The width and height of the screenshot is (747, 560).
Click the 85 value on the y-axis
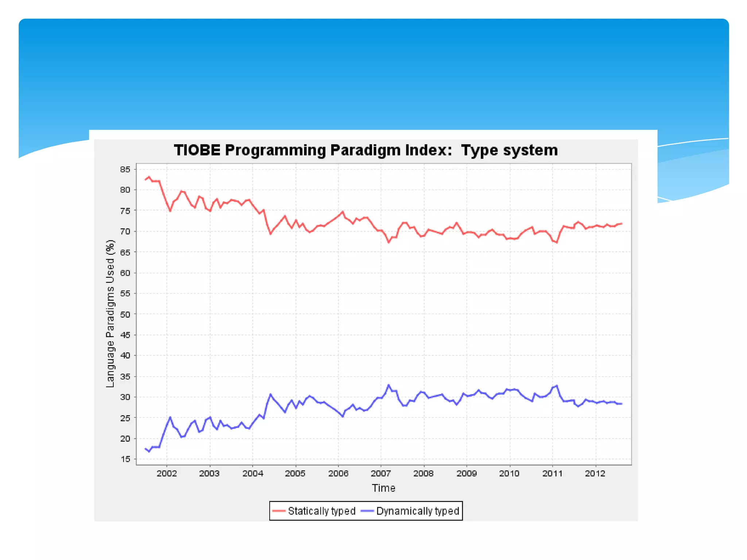coord(125,169)
